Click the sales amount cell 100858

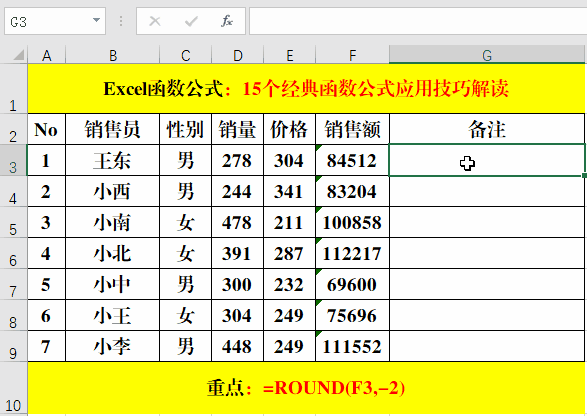point(353,223)
